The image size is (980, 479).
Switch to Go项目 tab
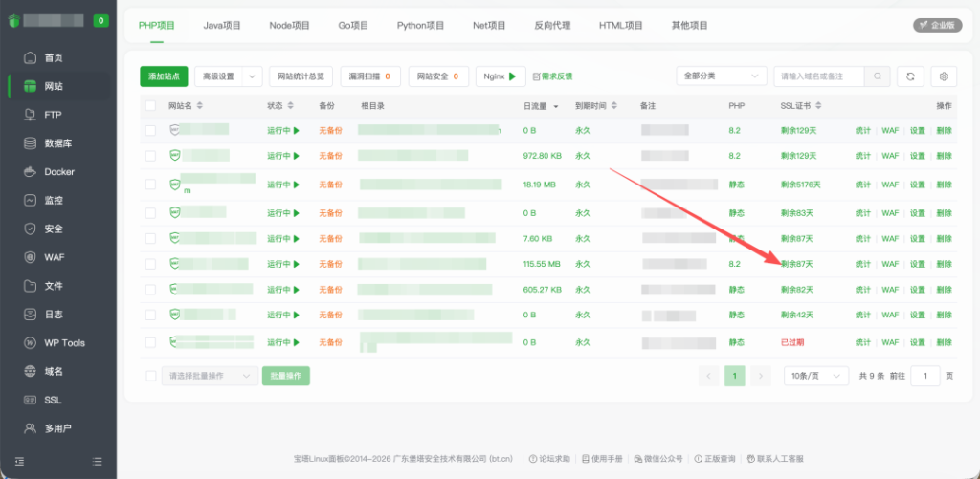tap(353, 26)
